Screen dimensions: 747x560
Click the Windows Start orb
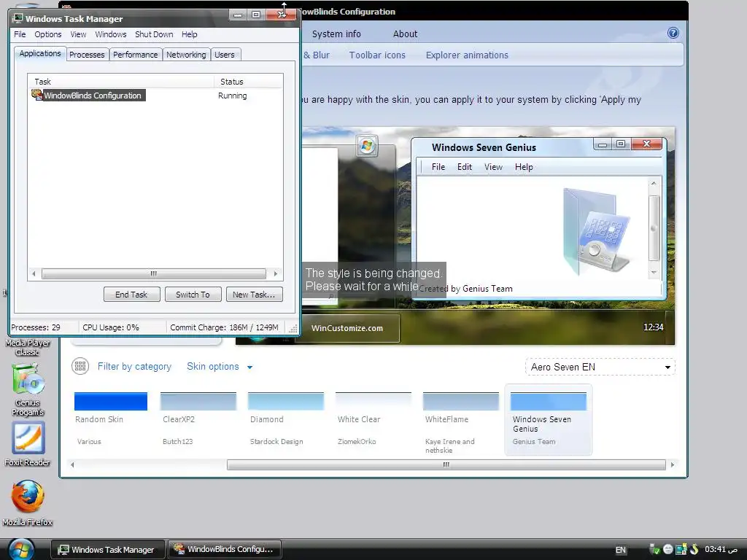tap(21, 549)
